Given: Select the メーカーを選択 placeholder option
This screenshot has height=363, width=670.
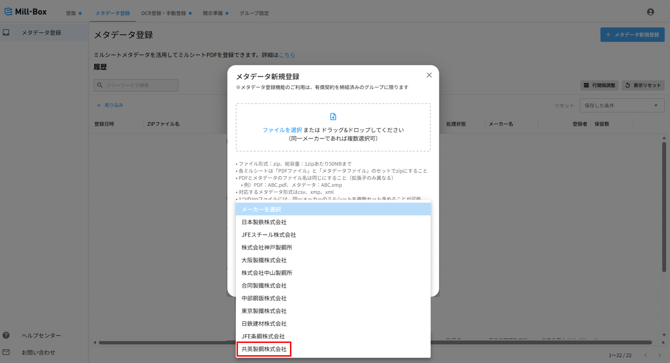Looking at the screenshot, I should [333, 209].
